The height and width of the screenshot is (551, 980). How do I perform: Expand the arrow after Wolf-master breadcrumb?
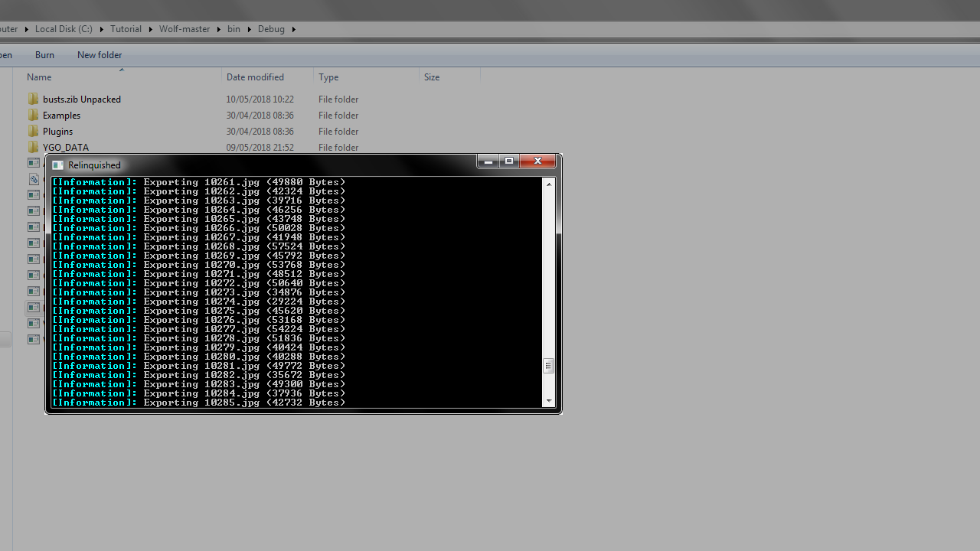click(218, 29)
